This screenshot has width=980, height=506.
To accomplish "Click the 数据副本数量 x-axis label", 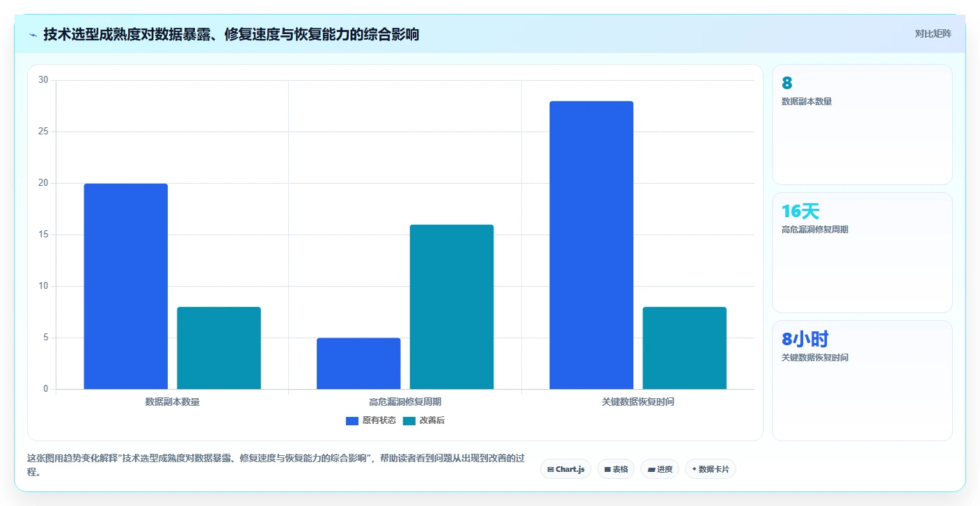I will (173, 402).
